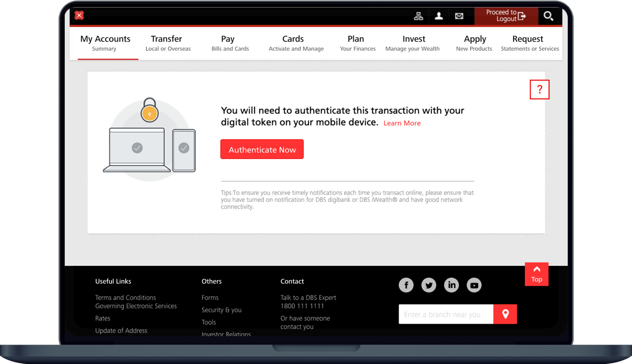Click the LinkedIn social media icon
The height and width of the screenshot is (364, 632).
451,285
